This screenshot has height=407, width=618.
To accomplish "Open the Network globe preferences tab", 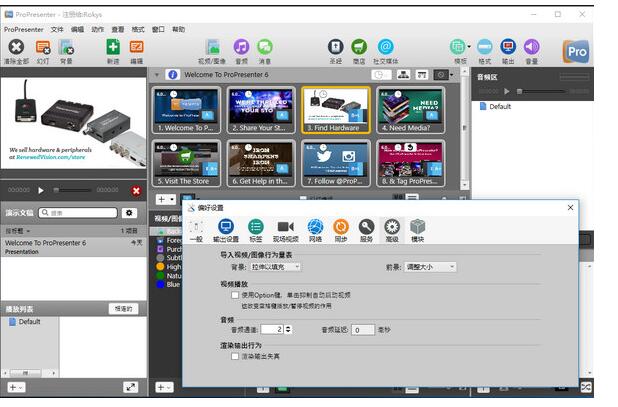I will [315, 230].
